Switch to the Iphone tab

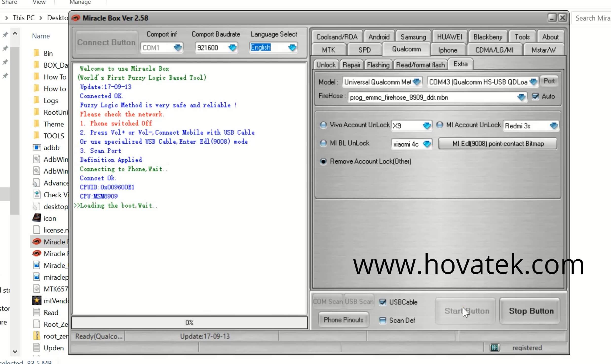(x=448, y=50)
